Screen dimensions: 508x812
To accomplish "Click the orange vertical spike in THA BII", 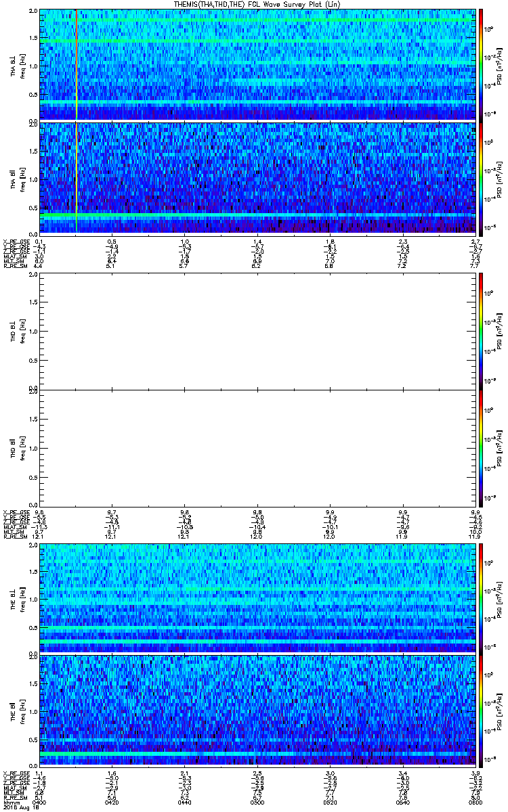I will pyautogui.click(x=77, y=177).
